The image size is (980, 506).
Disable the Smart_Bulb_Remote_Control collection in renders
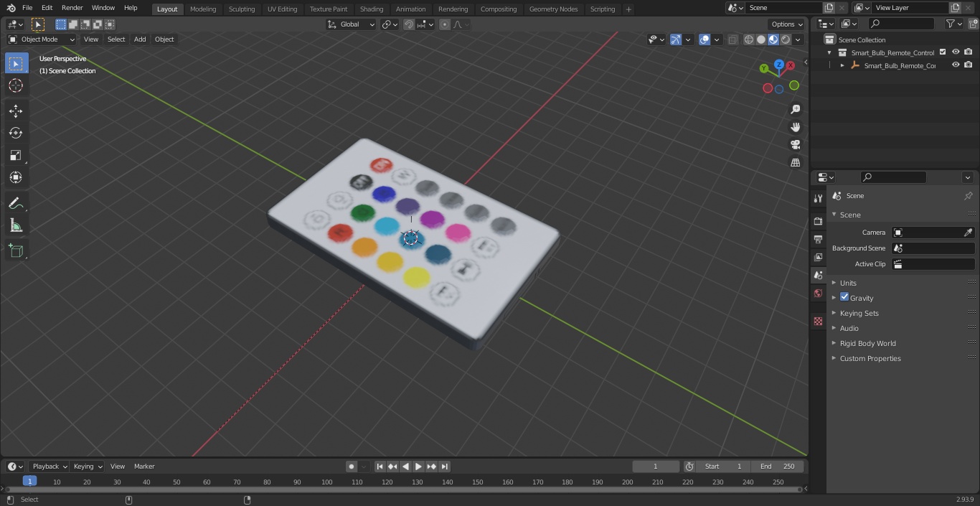(x=969, y=52)
